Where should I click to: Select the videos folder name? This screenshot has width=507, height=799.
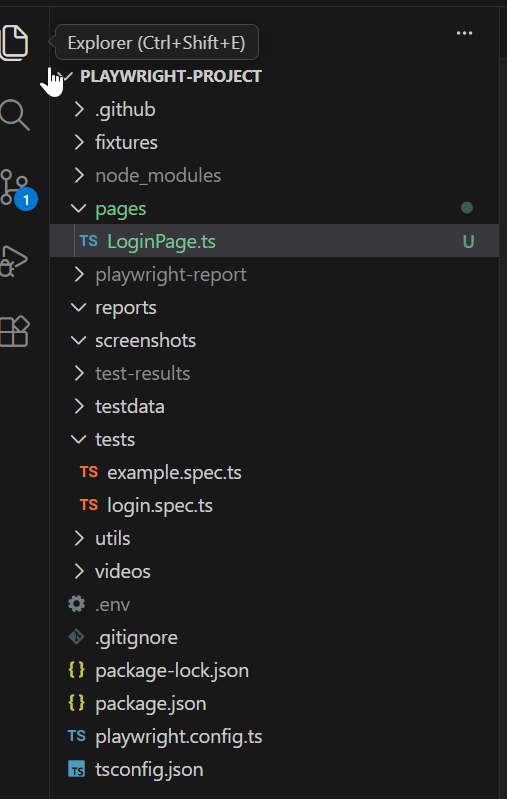[123, 571]
